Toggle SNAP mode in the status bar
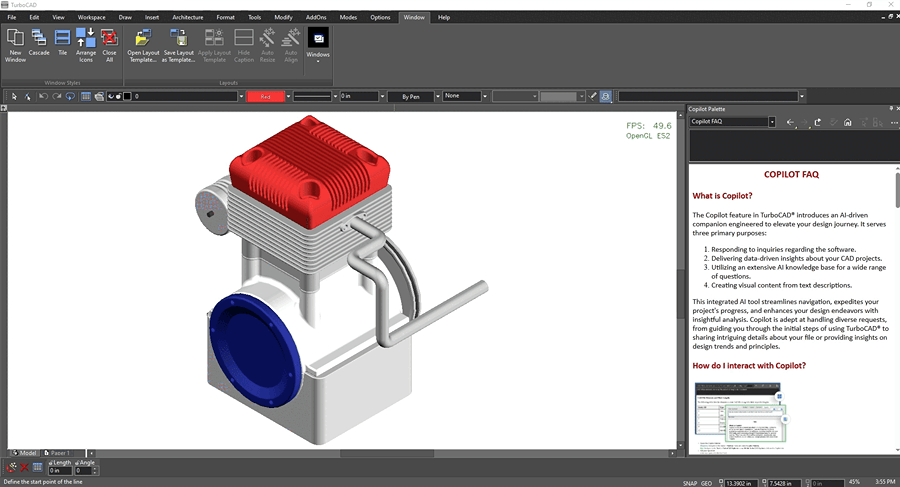 click(x=690, y=483)
